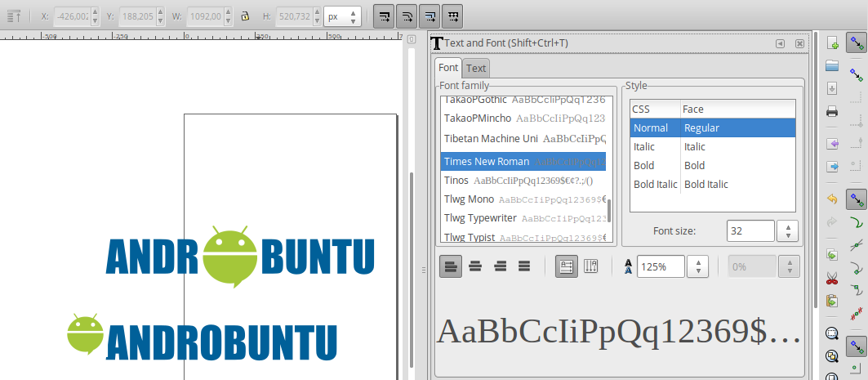Toggle snap other points button
The height and width of the screenshot is (380, 868).
[x=857, y=348]
